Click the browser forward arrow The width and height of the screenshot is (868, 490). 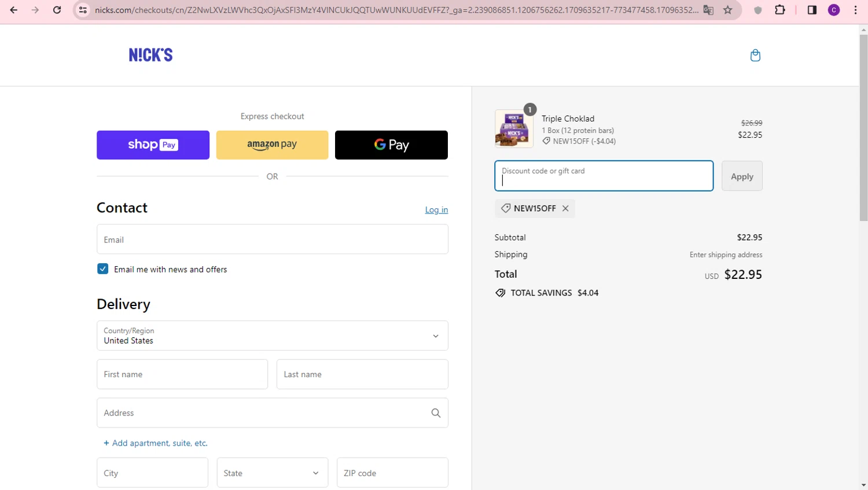[35, 10]
